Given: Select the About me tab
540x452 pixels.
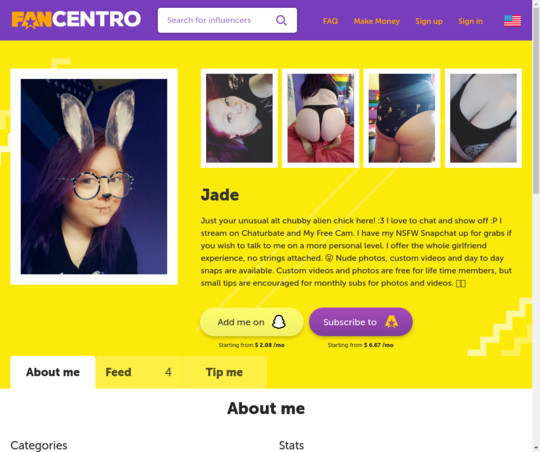Looking at the screenshot, I should coord(53,372).
